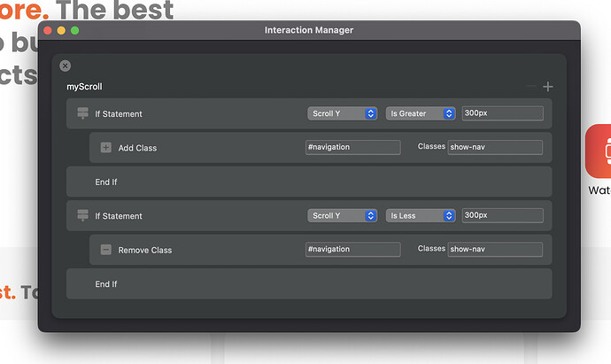
Task: Click the minus icon beside the plus button
Action: [531, 87]
